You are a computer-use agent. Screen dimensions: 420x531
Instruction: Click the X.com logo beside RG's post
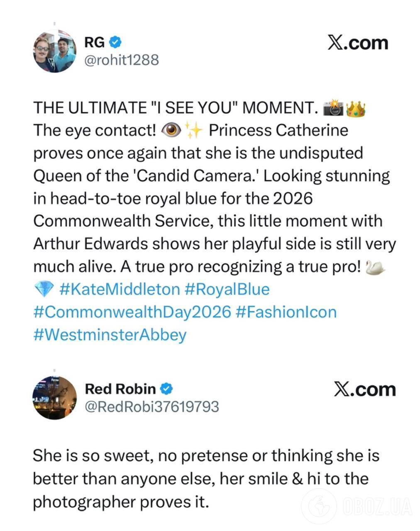pyautogui.click(x=358, y=43)
